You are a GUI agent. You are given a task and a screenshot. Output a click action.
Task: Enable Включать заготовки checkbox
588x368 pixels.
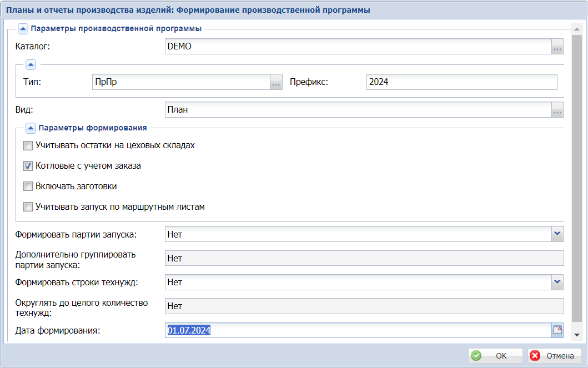pyautogui.click(x=28, y=186)
